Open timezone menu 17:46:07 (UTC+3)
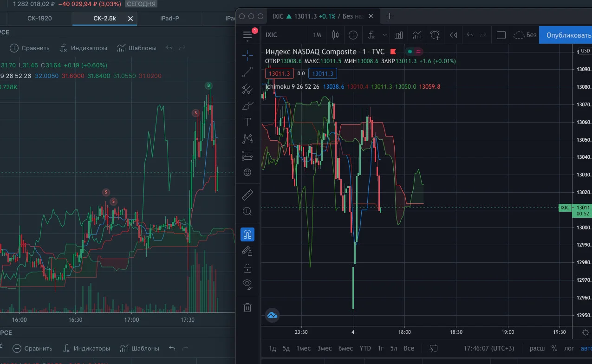The width and height of the screenshot is (592, 364). [489, 348]
